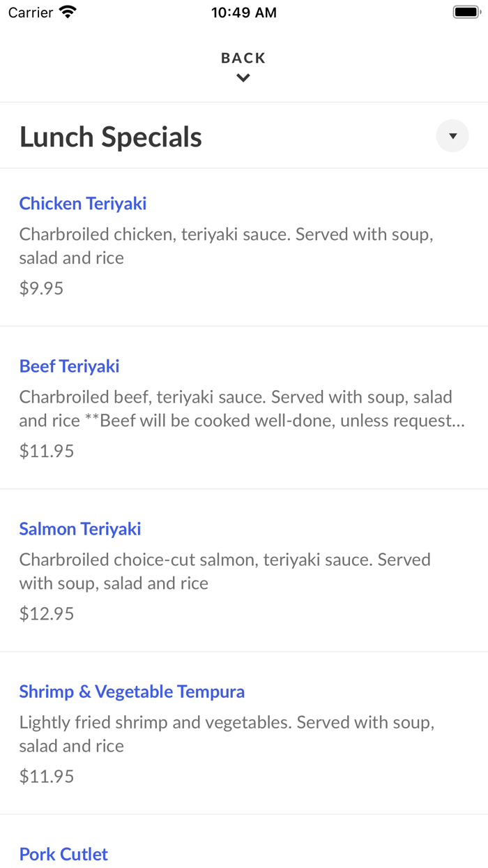Collapse the Lunch Specials section dropdown

pyautogui.click(x=452, y=136)
